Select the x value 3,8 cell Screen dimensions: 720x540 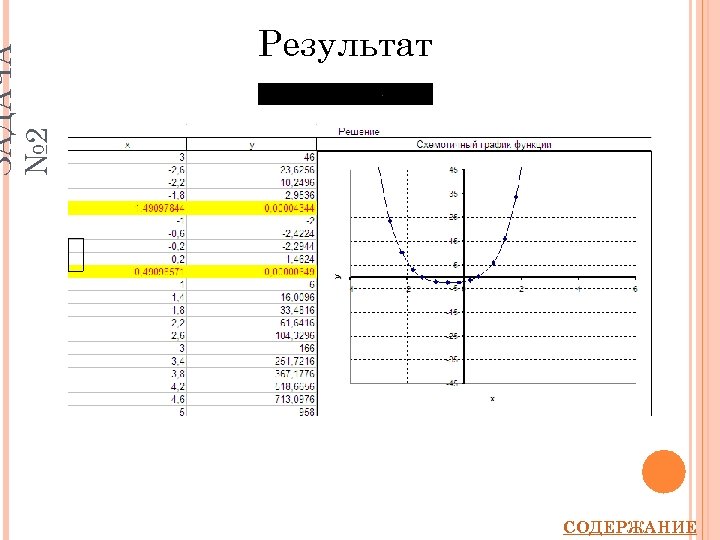tap(127, 373)
